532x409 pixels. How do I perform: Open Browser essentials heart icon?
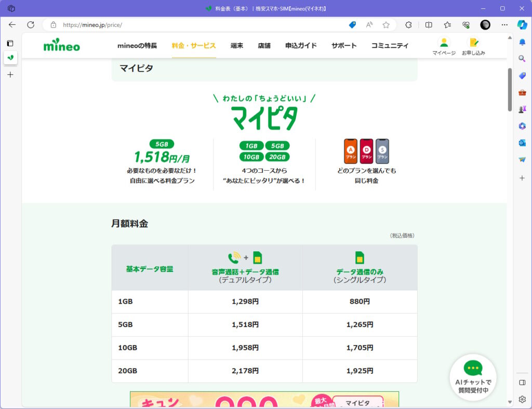[466, 25]
